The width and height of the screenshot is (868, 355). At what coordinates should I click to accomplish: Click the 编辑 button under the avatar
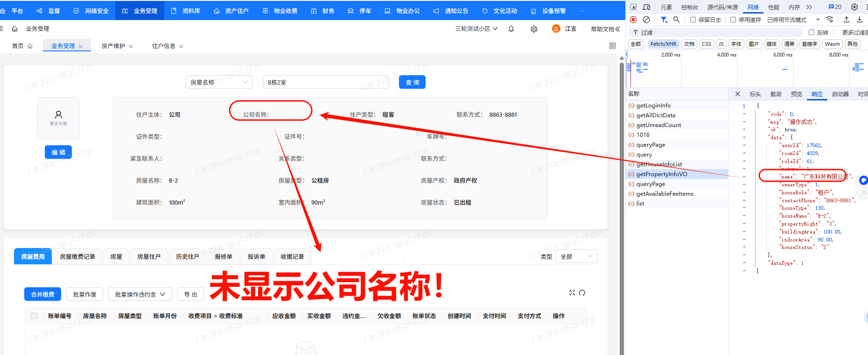point(58,152)
